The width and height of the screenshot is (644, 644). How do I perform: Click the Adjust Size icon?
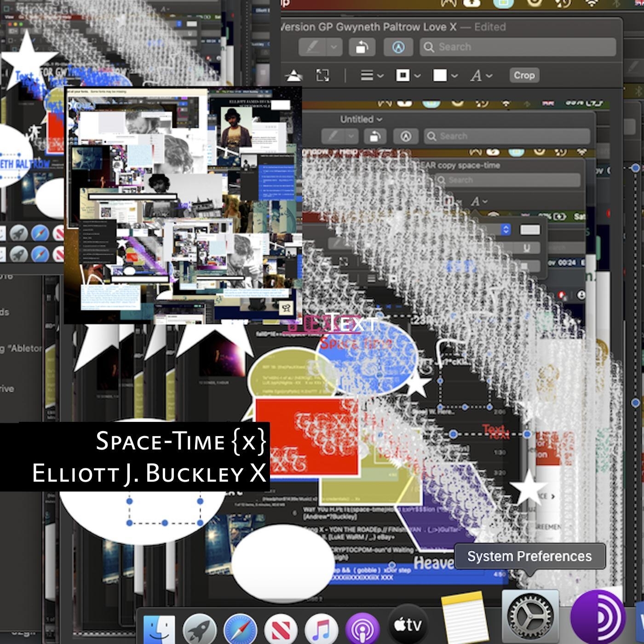(x=322, y=75)
